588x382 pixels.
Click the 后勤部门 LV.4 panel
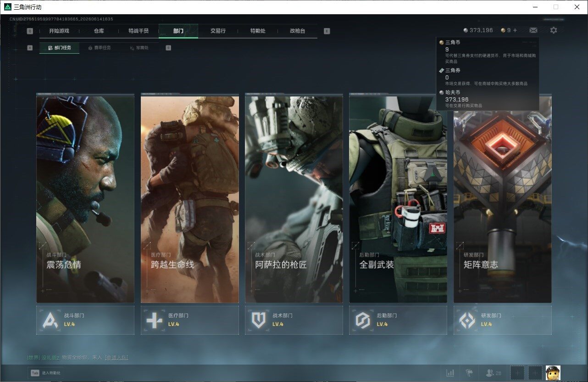click(398, 320)
